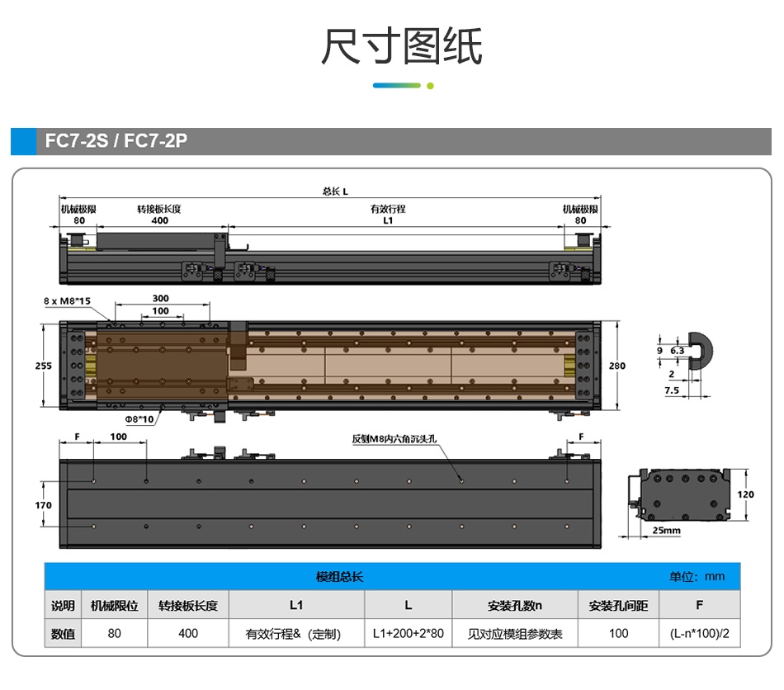This screenshot has height=690, width=784.
Task: Click the 尺寸图纸 page title
Action: 401,47
